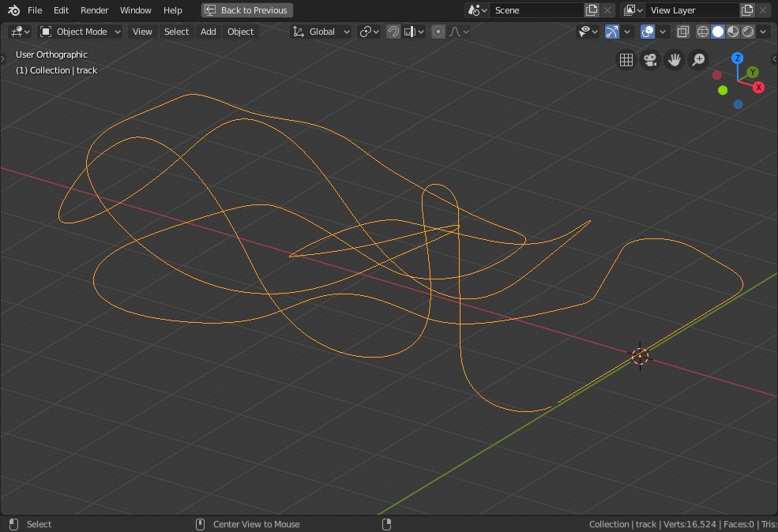Open the view layer browse dropdown
Screen dimensions: 778x532
pyautogui.click(x=633, y=10)
